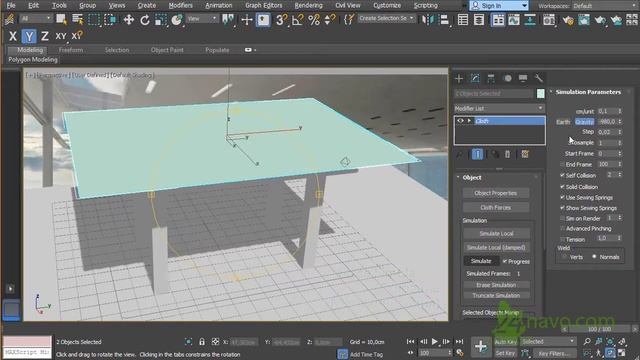Activate the Select and Scale tool
Image resolution: width=640 pixels, height=360 pixels.
pyautogui.click(x=160, y=20)
